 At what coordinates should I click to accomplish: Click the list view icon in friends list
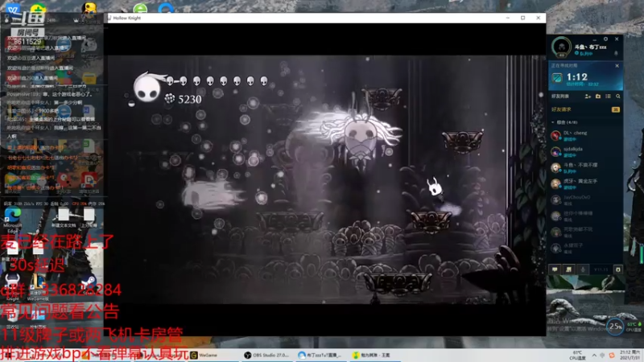coord(608,97)
